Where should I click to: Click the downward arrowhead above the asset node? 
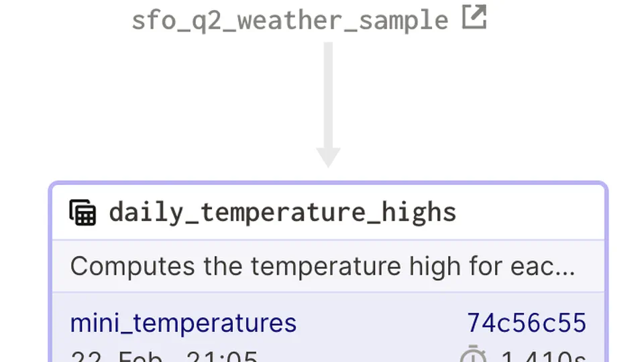tap(328, 158)
